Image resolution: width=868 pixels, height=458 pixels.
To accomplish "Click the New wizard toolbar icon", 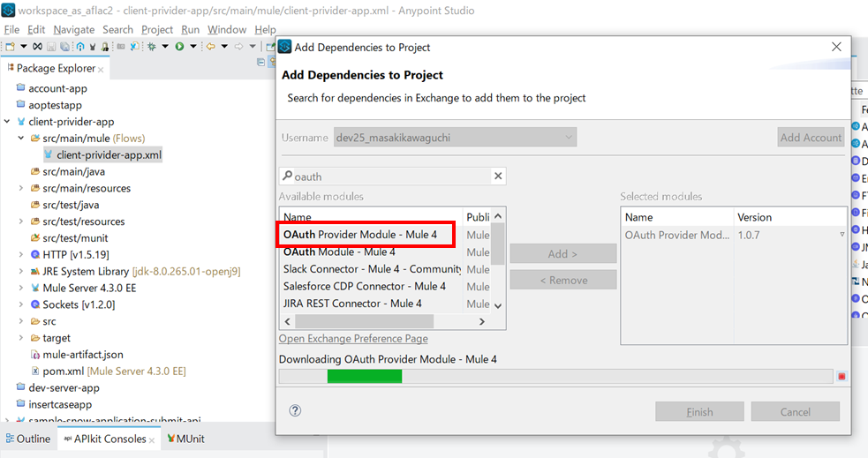I will [x=10, y=46].
